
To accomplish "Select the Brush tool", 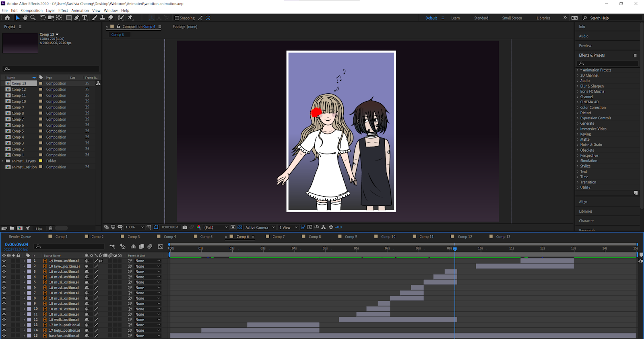I will pos(95,18).
